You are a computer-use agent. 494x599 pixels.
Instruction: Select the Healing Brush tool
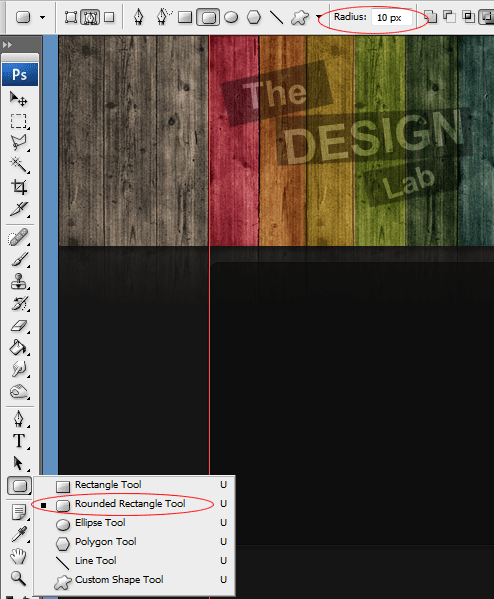pos(19,237)
